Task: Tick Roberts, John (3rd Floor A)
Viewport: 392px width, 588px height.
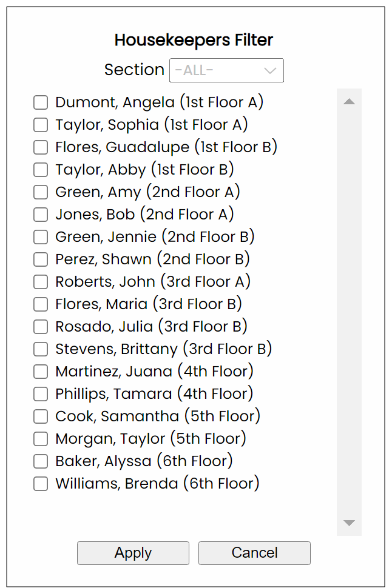Action: tap(41, 282)
